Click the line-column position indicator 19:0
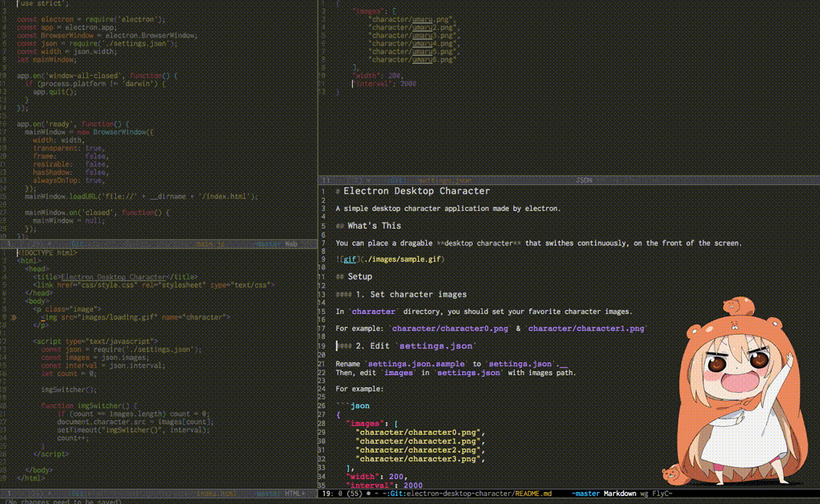The width and height of the screenshot is (820, 504). pos(329,495)
